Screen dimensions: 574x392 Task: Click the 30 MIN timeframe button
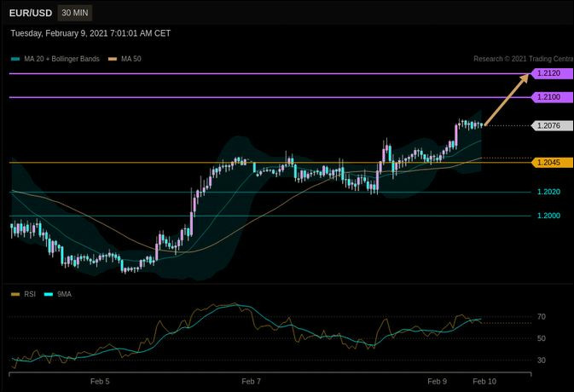click(x=75, y=13)
